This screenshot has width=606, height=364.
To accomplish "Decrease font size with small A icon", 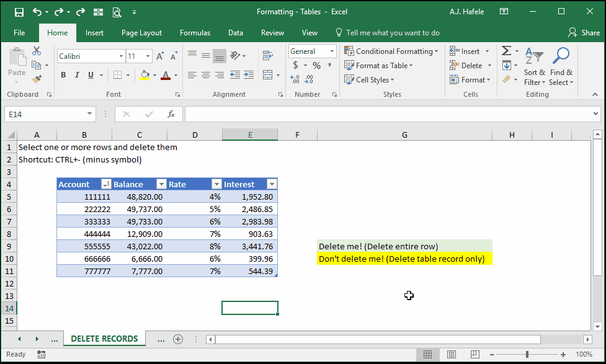I will click(174, 56).
